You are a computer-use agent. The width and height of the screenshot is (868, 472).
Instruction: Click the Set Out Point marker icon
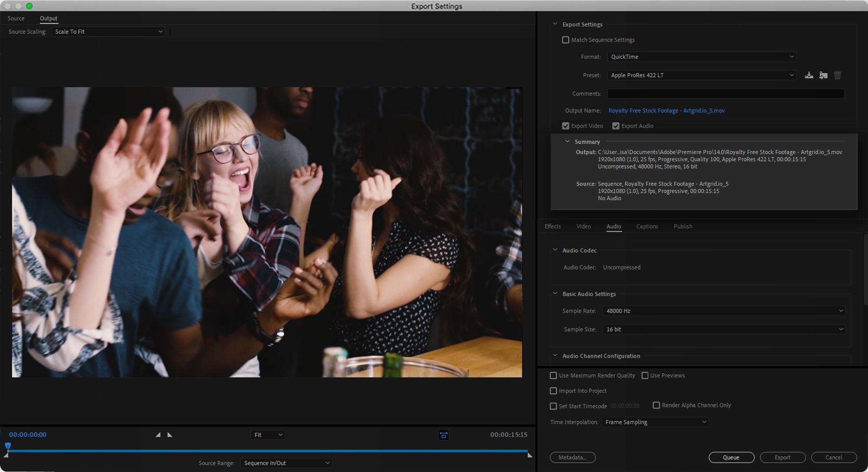170,435
